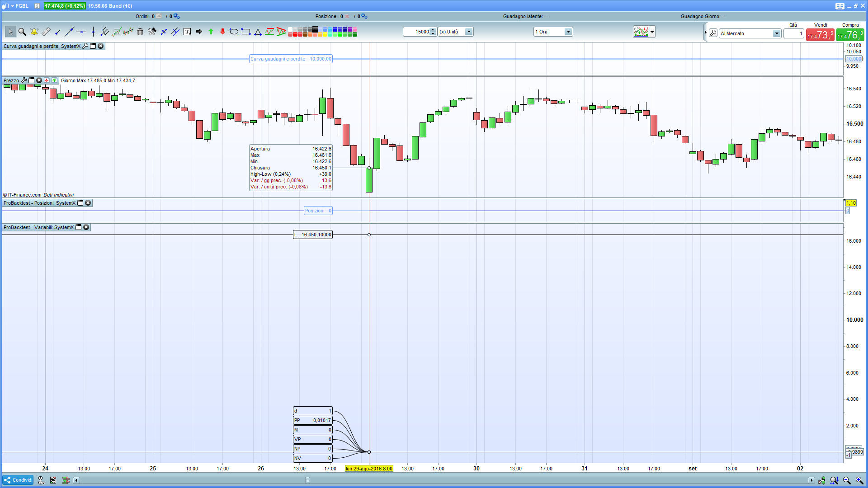The width and height of the screenshot is (868, 488).
Task: Open Curva guadagni e perdite wrench settings
Action: click(85, 46)
